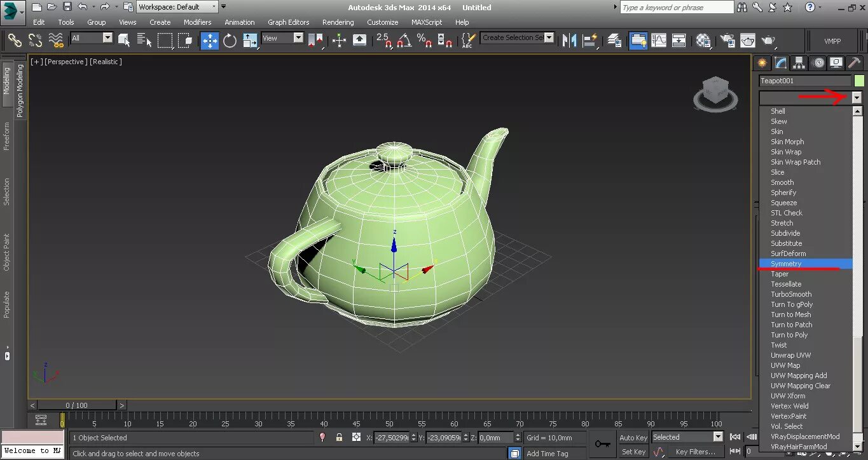Open the Curve Editor icon
The height and width of the screenshot is (460, 868).
(x=659, y=41)
